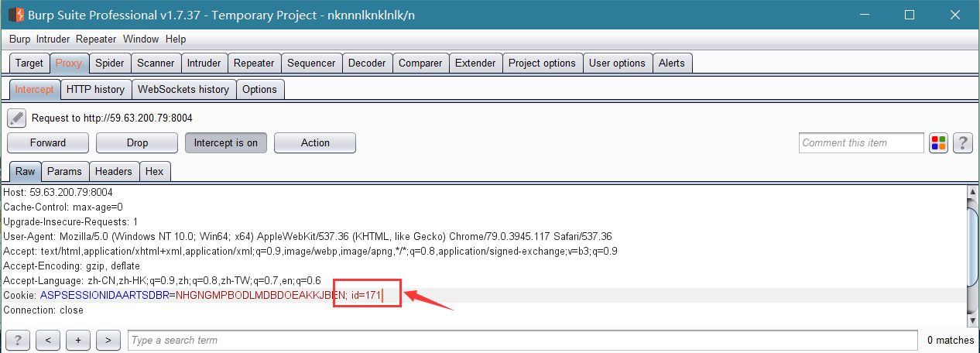Toggle the Intercept is on button
Image resolution: width=980 pixels, height=353 pixels.
(226, 143)
